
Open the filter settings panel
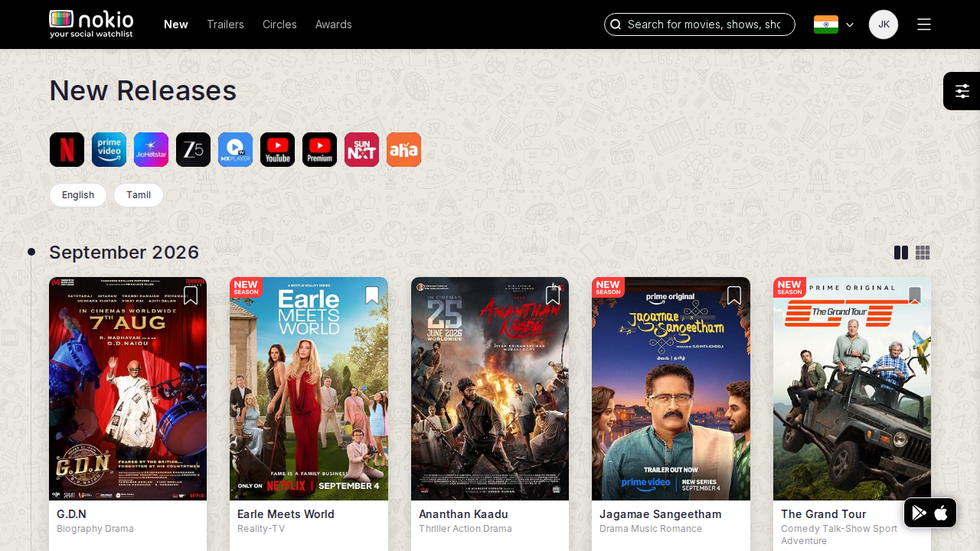click(962, 91)
